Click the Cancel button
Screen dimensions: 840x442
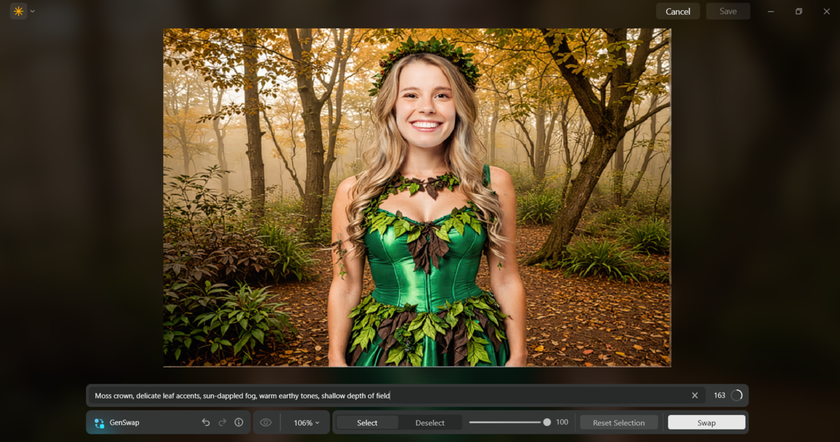(678, 11)
